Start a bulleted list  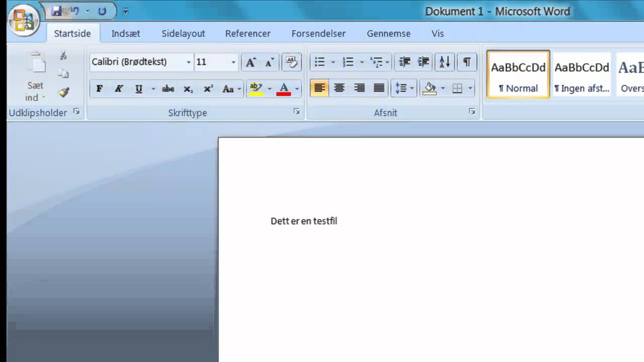(319, 62)
